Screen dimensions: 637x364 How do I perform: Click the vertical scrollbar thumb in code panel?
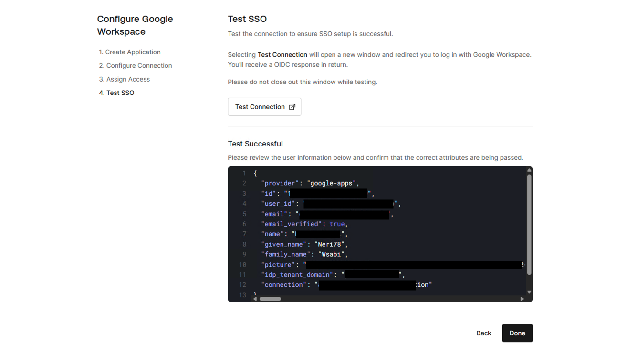[x=529, y=224]
